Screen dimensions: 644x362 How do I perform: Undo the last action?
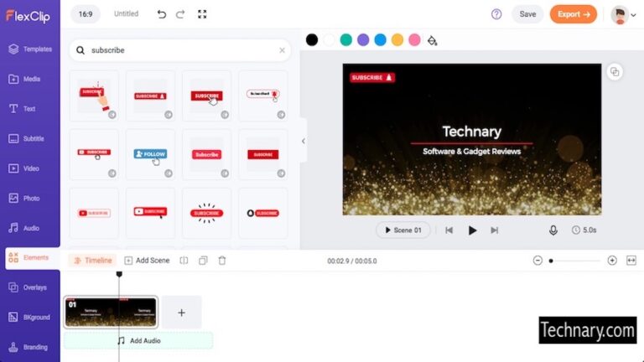162,14
